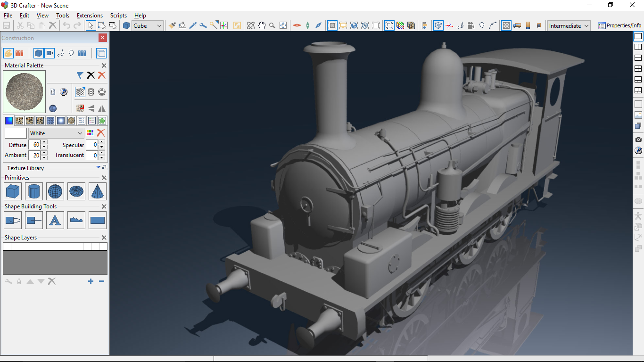644x362 pixels.
Task: Click the plus button to add shape layer
Action: point(91,281)
